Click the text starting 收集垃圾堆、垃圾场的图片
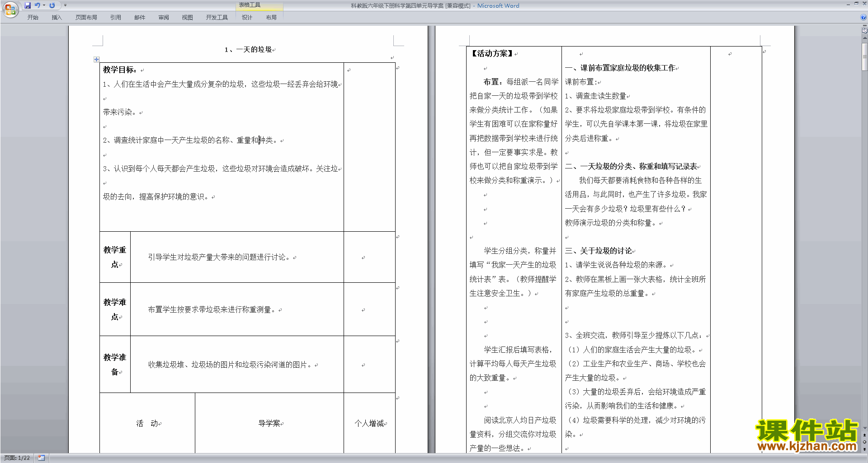Image resolution: width=868 pixels, height=463 pixels. [x=231, y=365]
